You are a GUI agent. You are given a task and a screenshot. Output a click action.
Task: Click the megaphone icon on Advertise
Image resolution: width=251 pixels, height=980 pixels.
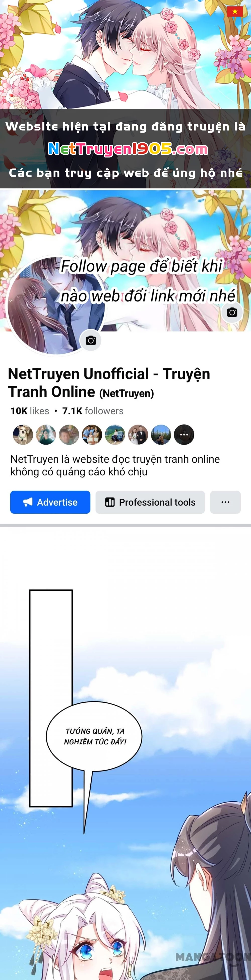coord(28,502)
